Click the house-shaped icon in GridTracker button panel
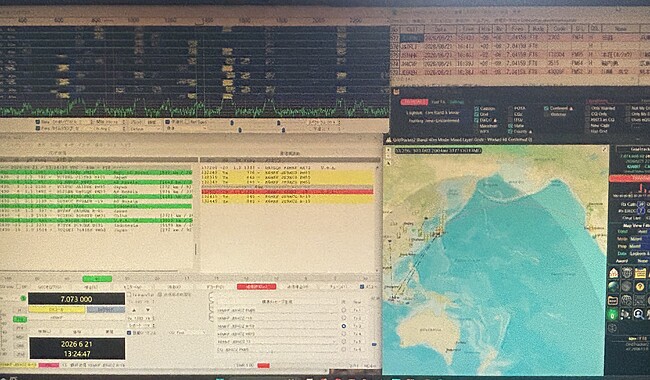Screen dimensions: 650x380 [614, 273]
